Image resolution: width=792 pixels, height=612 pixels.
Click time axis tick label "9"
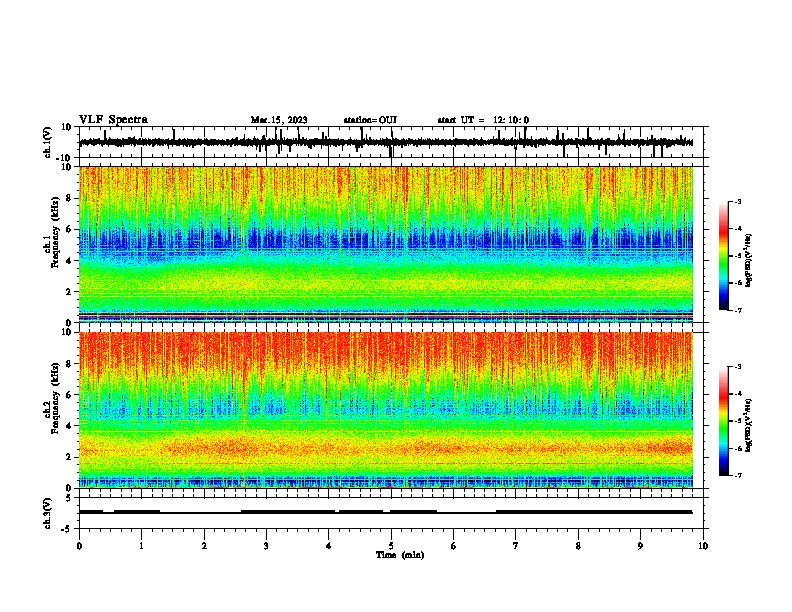click(640, 546)
